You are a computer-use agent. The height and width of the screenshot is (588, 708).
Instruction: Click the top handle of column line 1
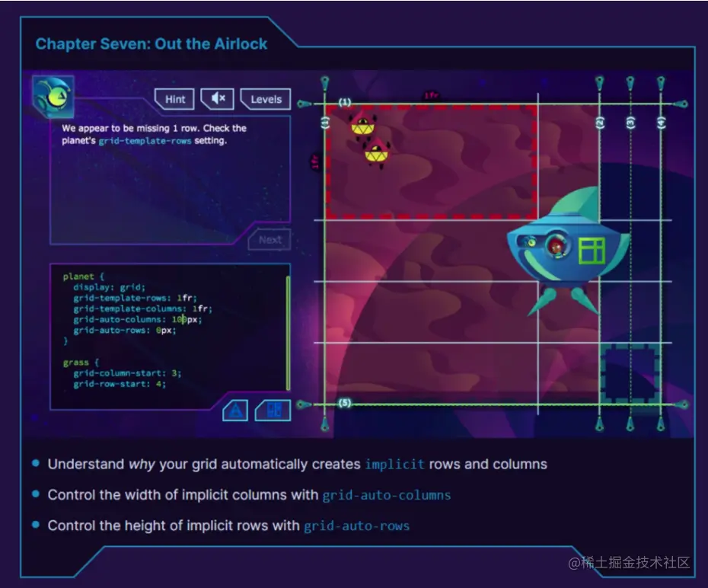[324, 84]
